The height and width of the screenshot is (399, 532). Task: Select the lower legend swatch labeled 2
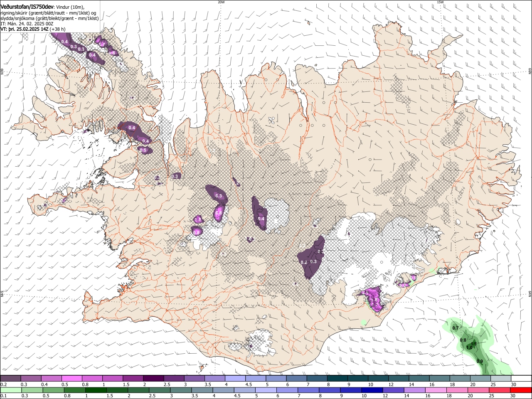(138, 390)
